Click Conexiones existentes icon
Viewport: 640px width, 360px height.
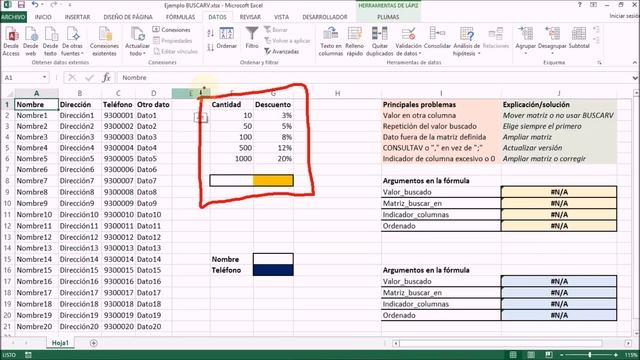104,42
